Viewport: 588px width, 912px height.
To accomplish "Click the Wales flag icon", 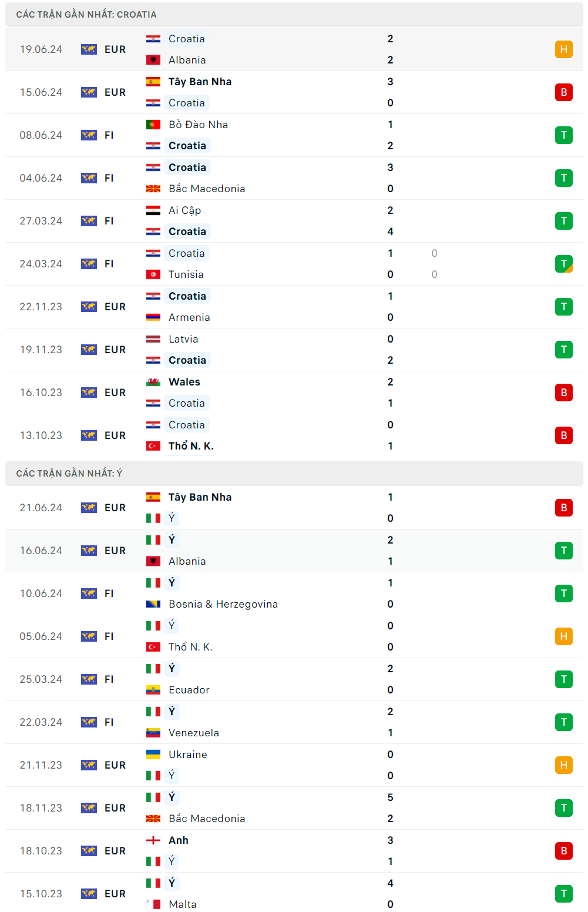I will (153, 382).
